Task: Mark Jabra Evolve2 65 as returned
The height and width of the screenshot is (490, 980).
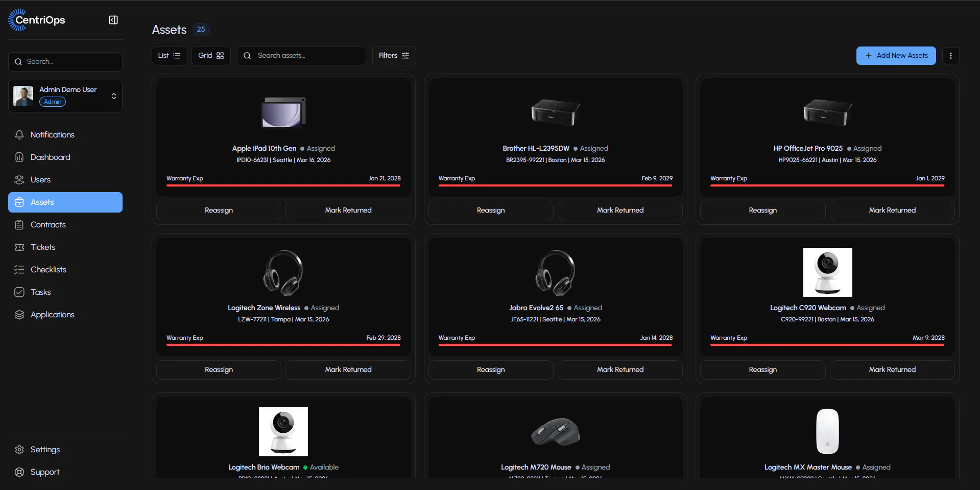Action: (x=620, y=370)
